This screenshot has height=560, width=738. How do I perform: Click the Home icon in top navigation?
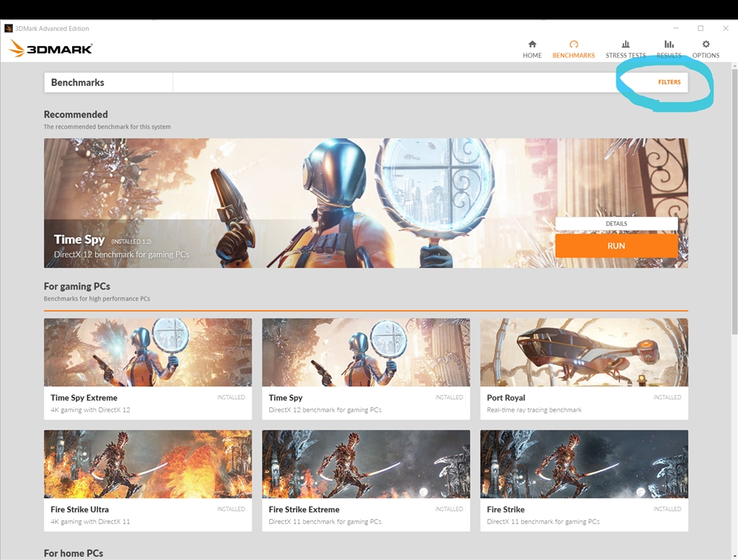tap(533, 44)
